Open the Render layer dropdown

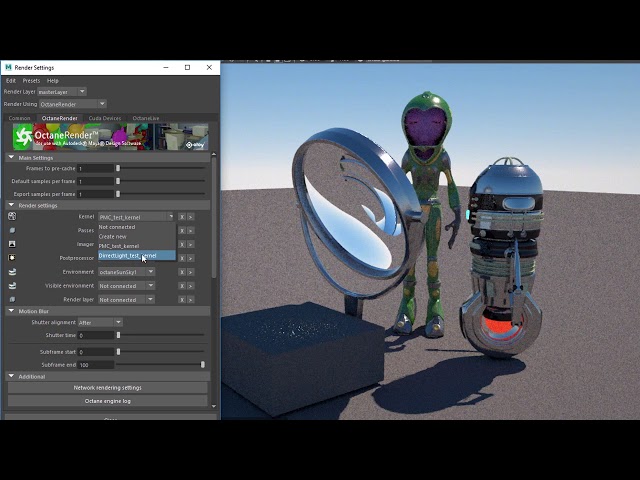click(x=126, y=300)
